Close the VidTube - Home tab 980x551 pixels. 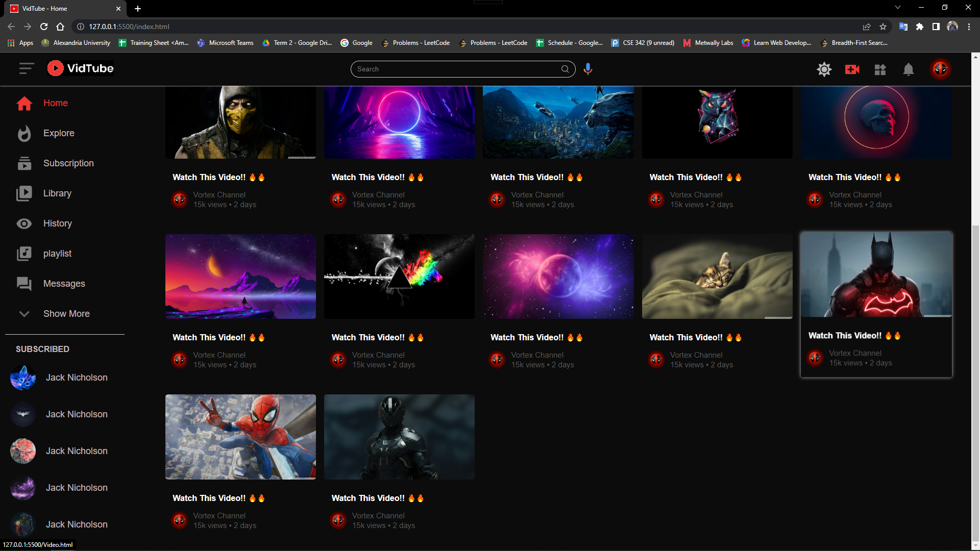(x=118, y=9)
